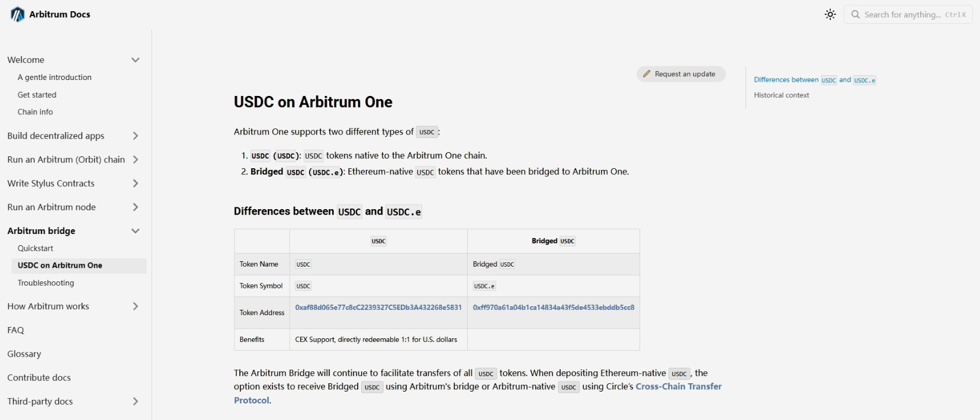Open the Glossary sidebar item
The height and width of the screenshot is (420, 980).
pyautogui.click(x=24, y=354)
